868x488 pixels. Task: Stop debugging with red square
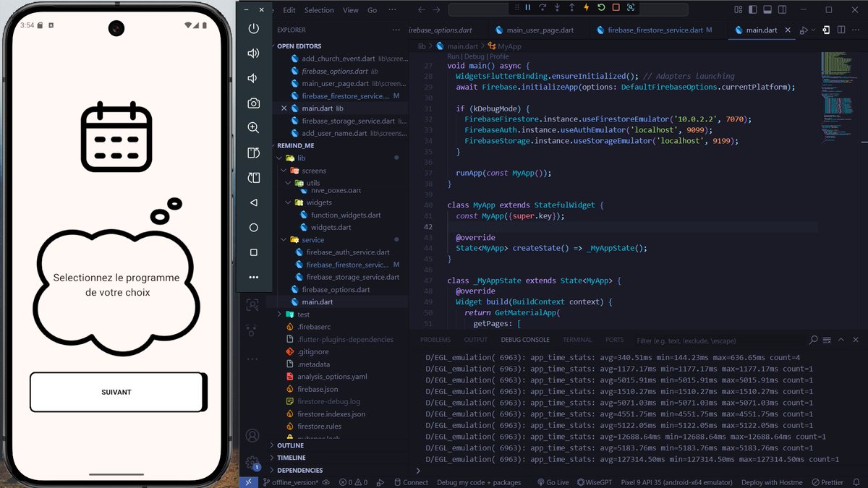point(616,8)
